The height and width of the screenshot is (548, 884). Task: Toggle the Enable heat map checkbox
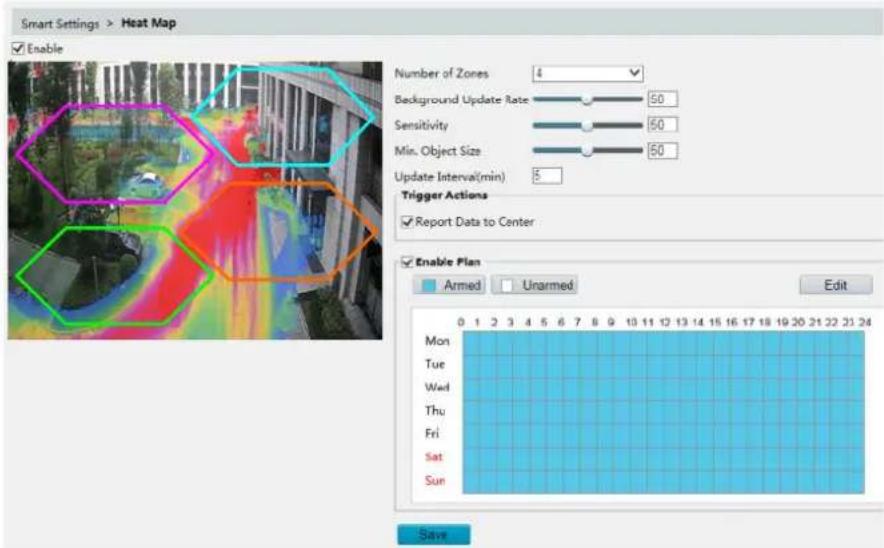(18, 48)
